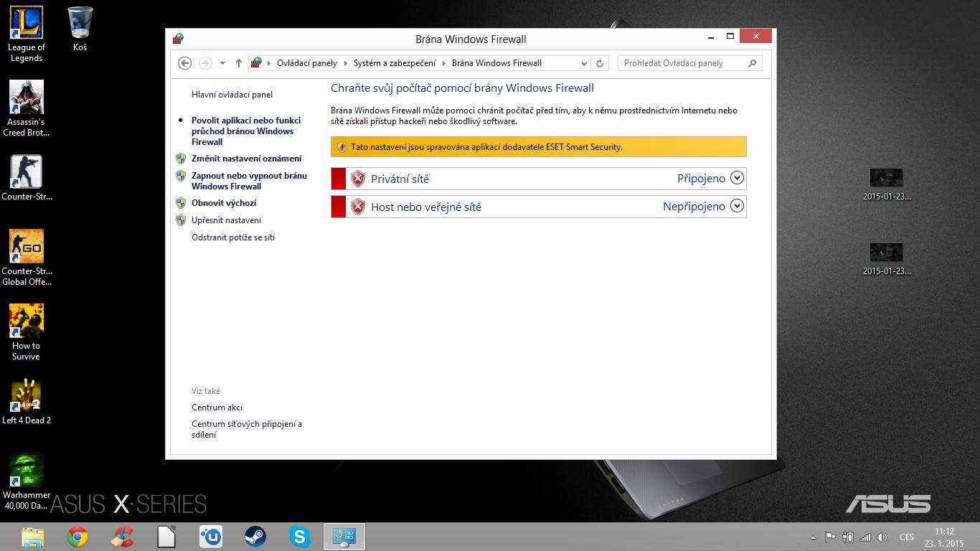Click firewall window title bar icon
The image size is (980, 551).
click(178, 39)
